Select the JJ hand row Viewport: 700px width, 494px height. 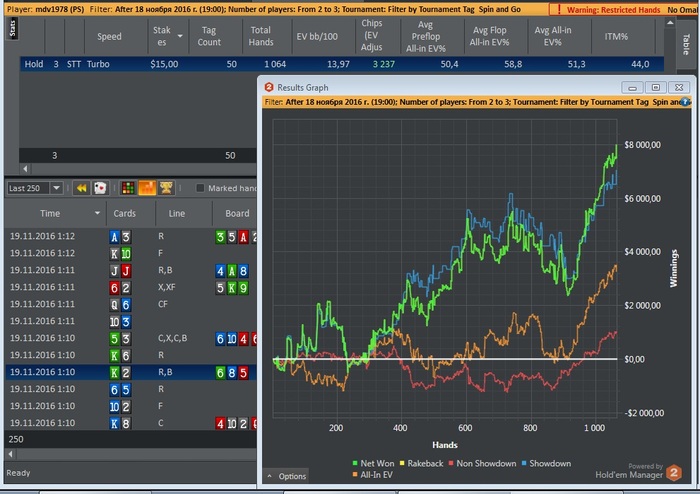coord(131,270)
